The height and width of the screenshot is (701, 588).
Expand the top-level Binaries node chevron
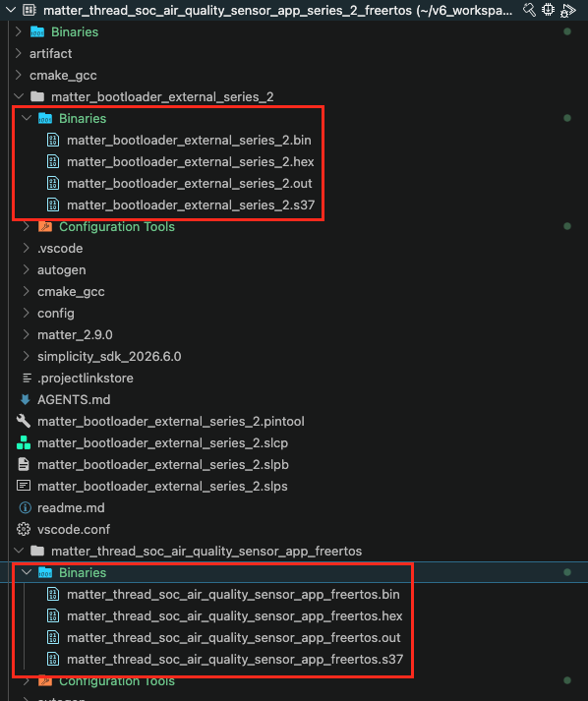tap(19, 31)
